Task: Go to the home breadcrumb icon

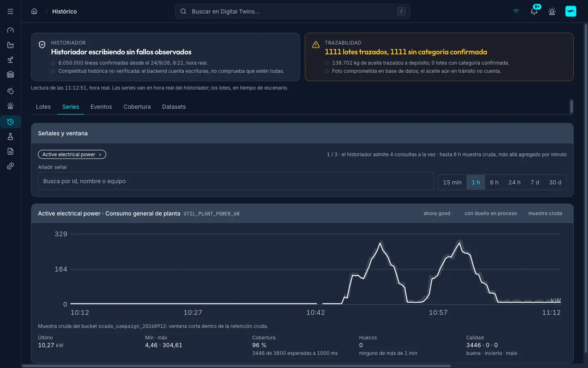Action: 34,11
